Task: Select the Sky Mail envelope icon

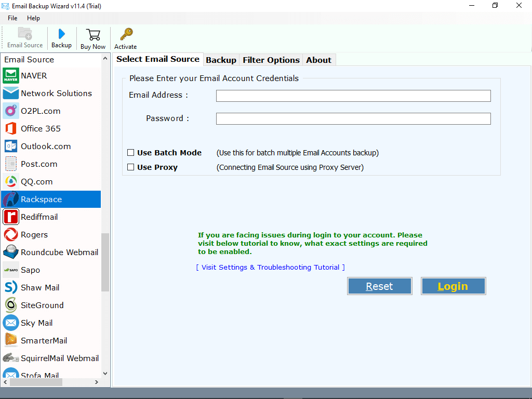Action: (x=11, y=323)
